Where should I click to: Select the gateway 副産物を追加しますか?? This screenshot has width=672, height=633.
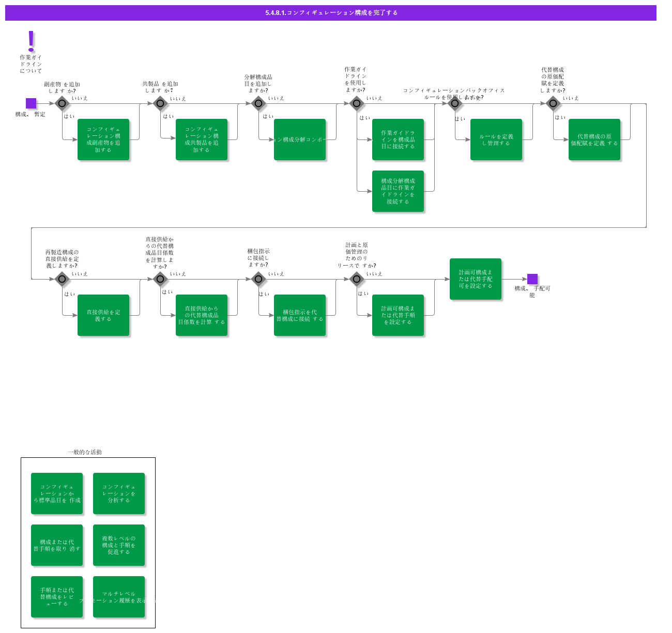point(62,103)
